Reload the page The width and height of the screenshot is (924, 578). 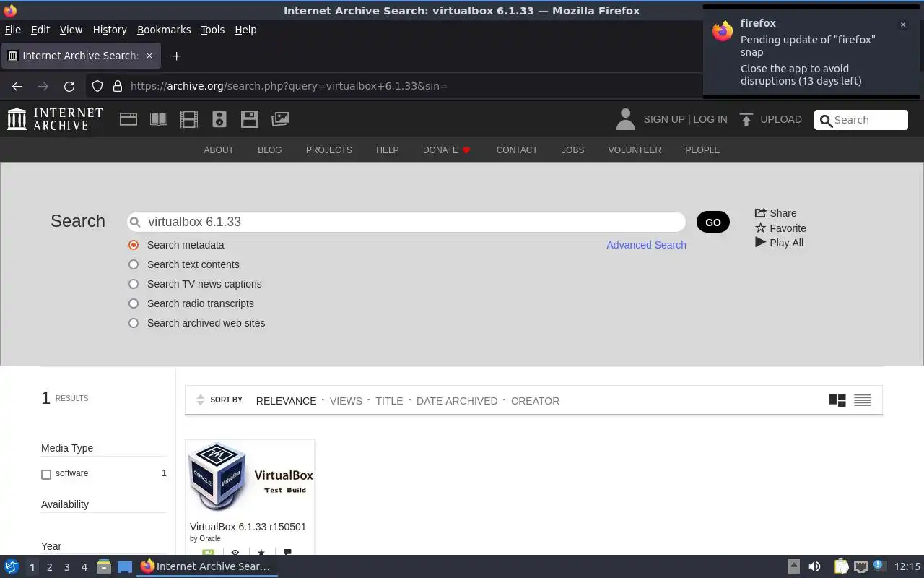(69, 86)
